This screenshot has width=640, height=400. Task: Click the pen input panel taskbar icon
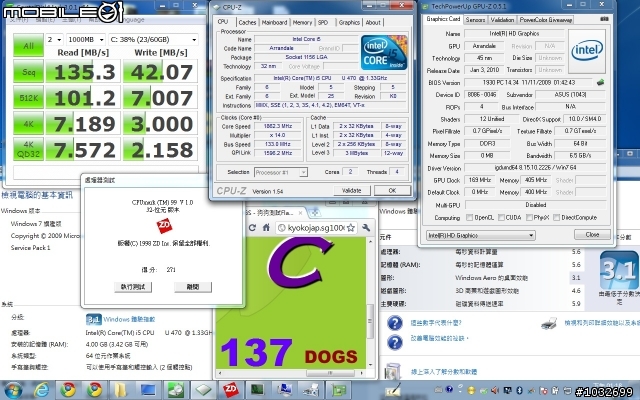pyautogui.click(x=392, y=391)
